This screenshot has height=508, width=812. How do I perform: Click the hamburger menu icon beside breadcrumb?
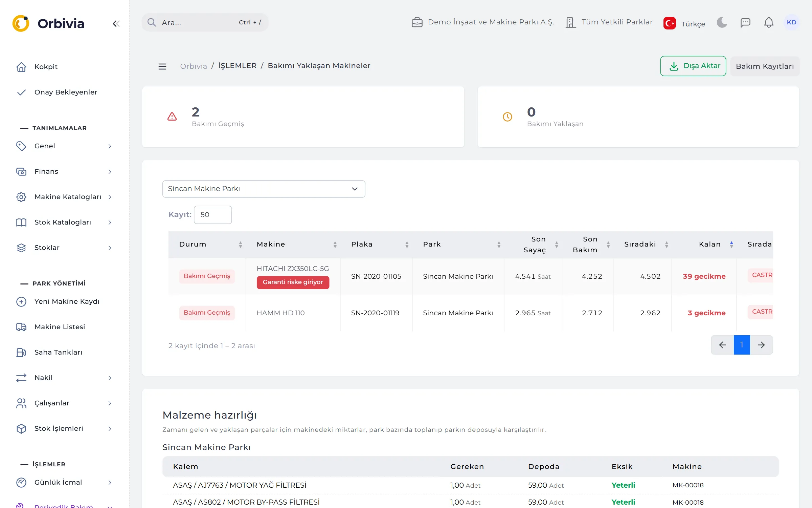[x=162, y=66]
